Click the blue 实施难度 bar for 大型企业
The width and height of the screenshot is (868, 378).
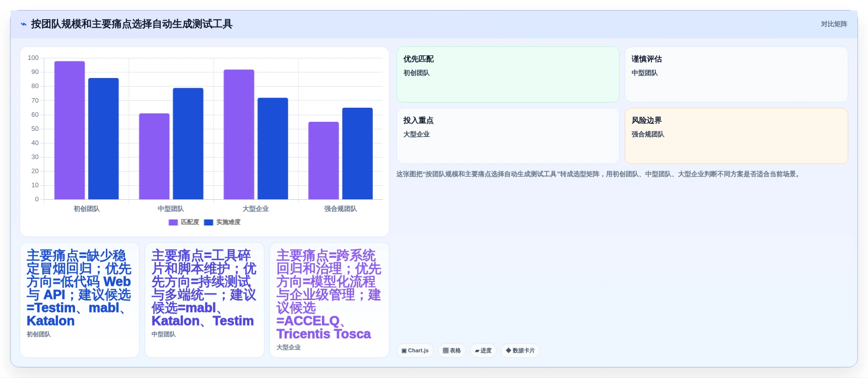click(x=273, y=148)
